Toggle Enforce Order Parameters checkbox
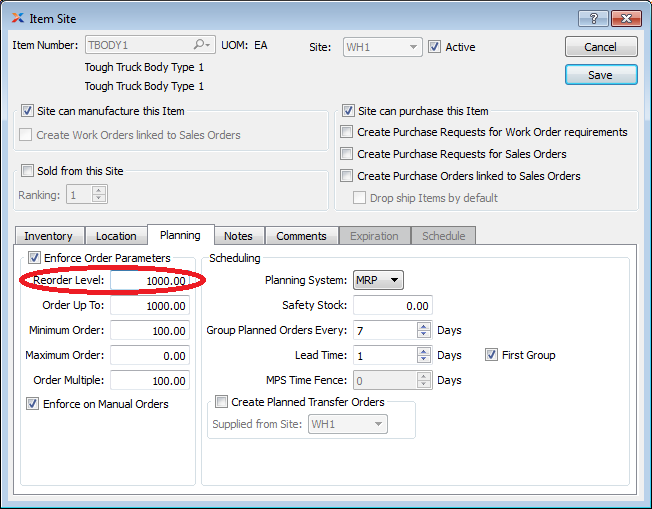 click(x=35, y=258)
